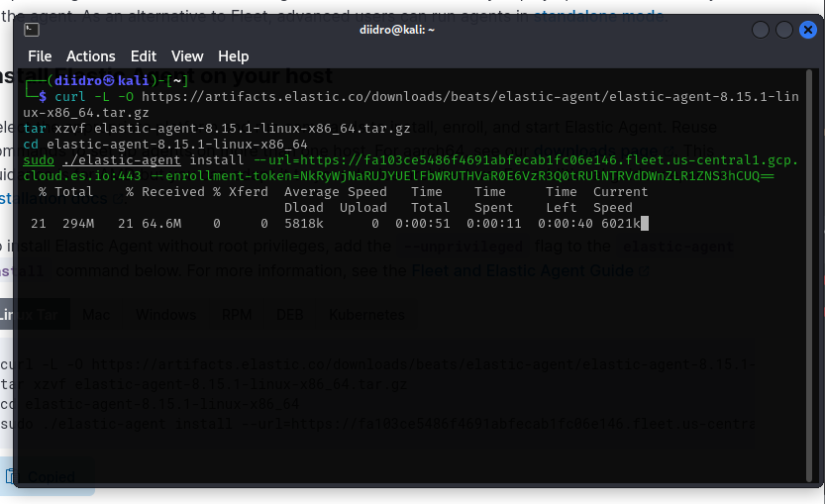Click the '6021k' current speed value
This screenshot has width=825, height=504.
pos(620,224)
